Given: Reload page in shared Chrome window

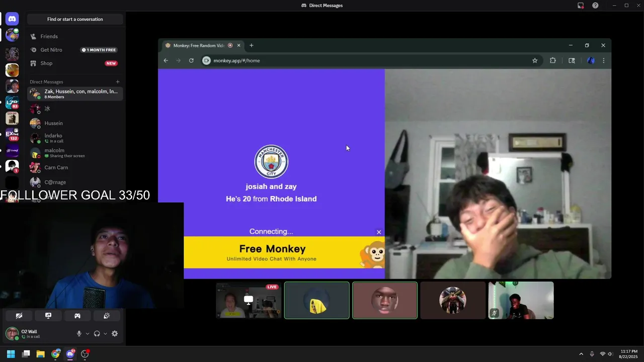Looking at the screenshot, I should [191, 60].
